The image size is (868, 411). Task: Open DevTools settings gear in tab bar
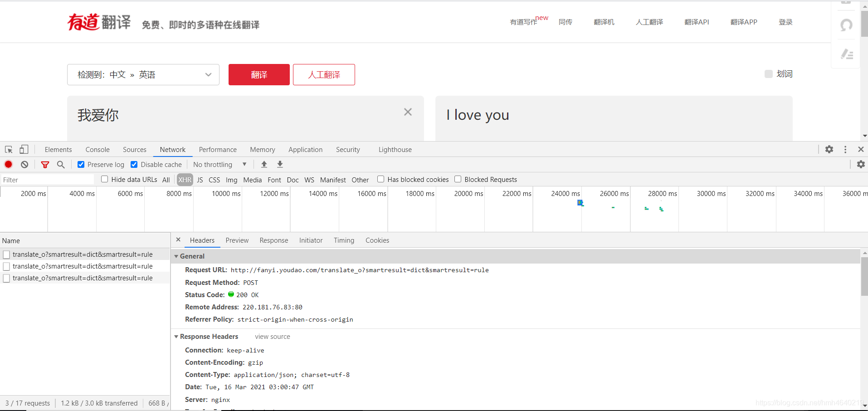click(x=829, y=149)
